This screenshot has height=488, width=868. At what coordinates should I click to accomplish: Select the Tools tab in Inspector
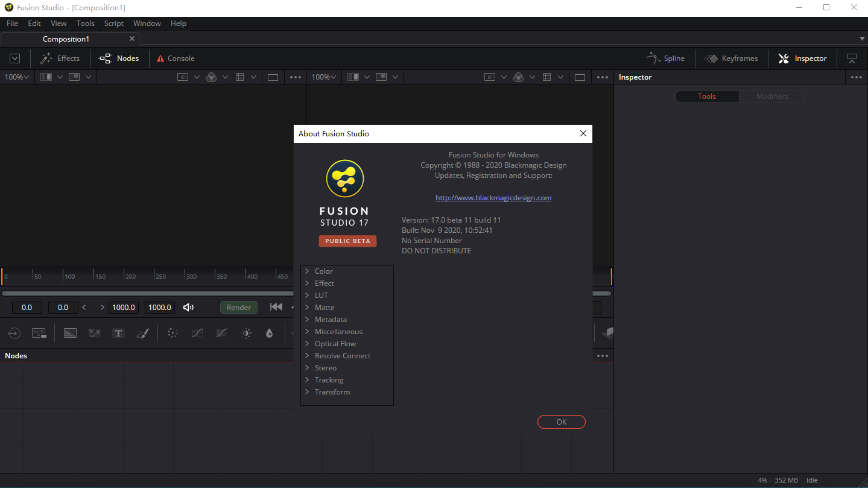[707, 97]
